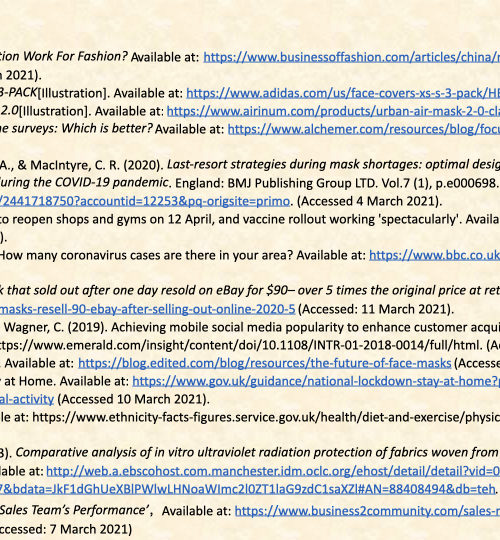The width and height of the screenshot is (500, 540).
Task: Click 'Sales Team's Performance' italic text
Action: 74,510
